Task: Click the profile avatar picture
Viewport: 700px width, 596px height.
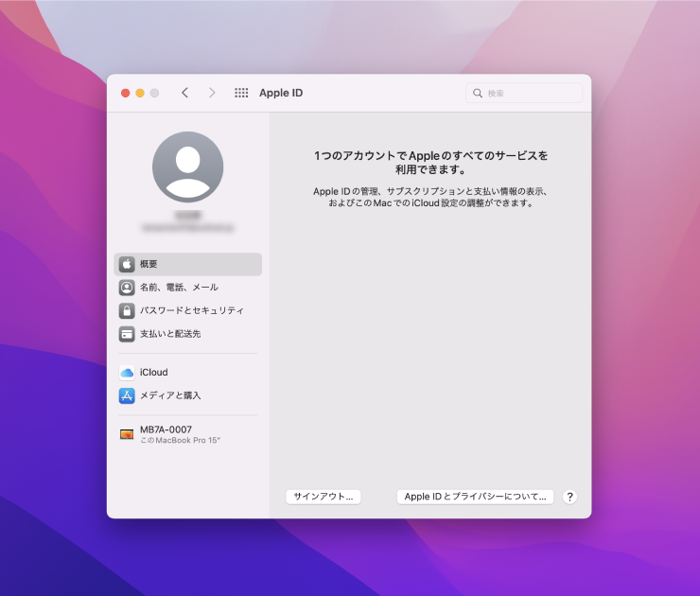Action: 188,167
